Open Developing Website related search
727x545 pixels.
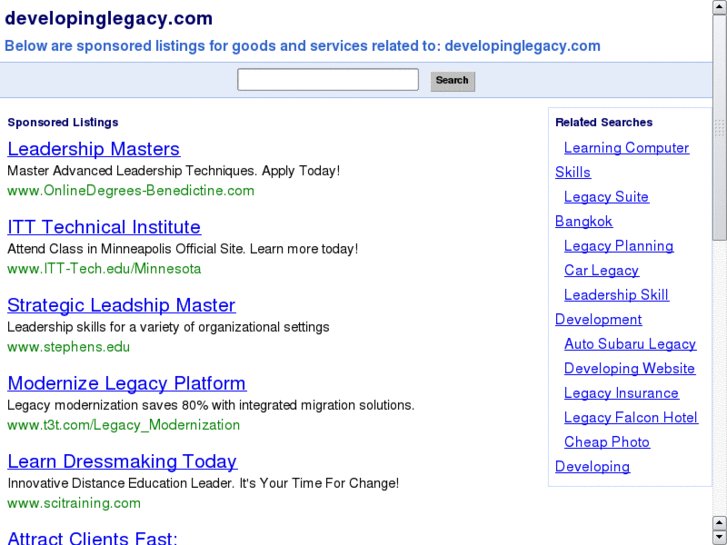tap(629, 369)
